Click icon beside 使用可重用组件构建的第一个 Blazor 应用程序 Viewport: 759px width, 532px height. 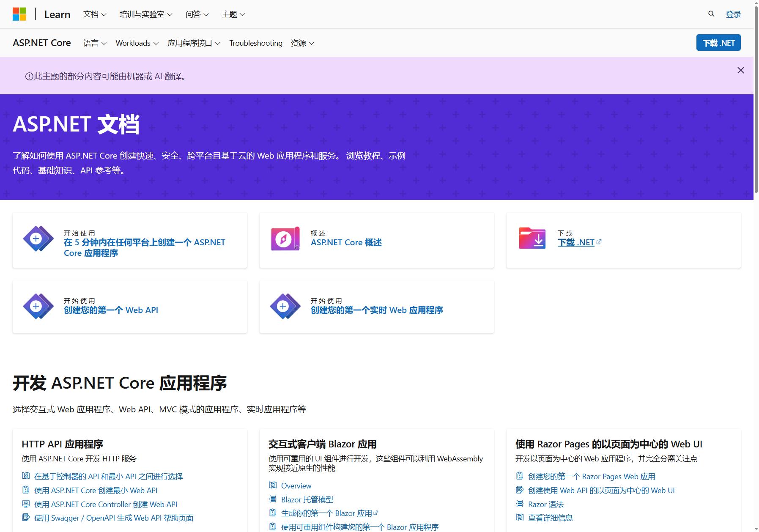click(273, 527)
